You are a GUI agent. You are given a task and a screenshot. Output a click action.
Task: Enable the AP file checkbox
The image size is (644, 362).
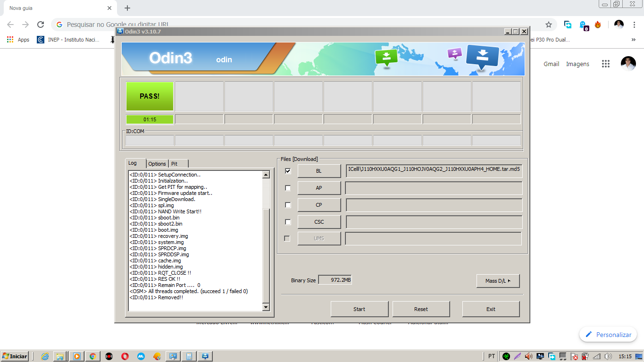pos(288,188)
